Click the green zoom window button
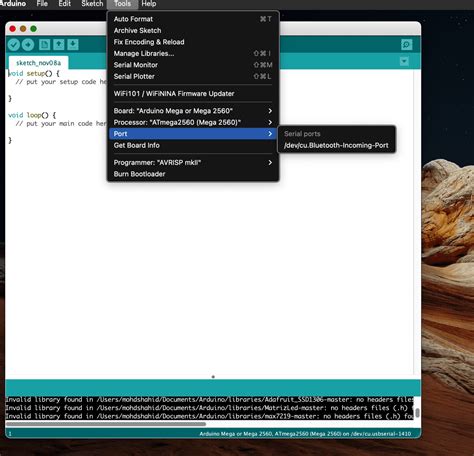This screenshot has width=474, height=456. click(x=33, y=29)
